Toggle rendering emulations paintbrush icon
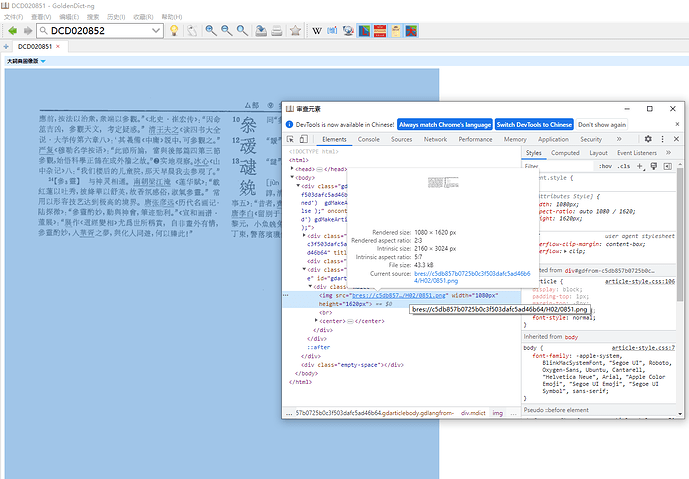This screenshot has width=689, height=479. 654,166
